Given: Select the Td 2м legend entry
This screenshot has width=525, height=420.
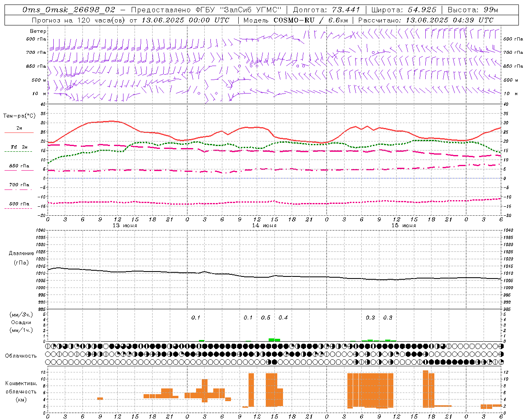Looking at the screenshot, I should [19, 147].
